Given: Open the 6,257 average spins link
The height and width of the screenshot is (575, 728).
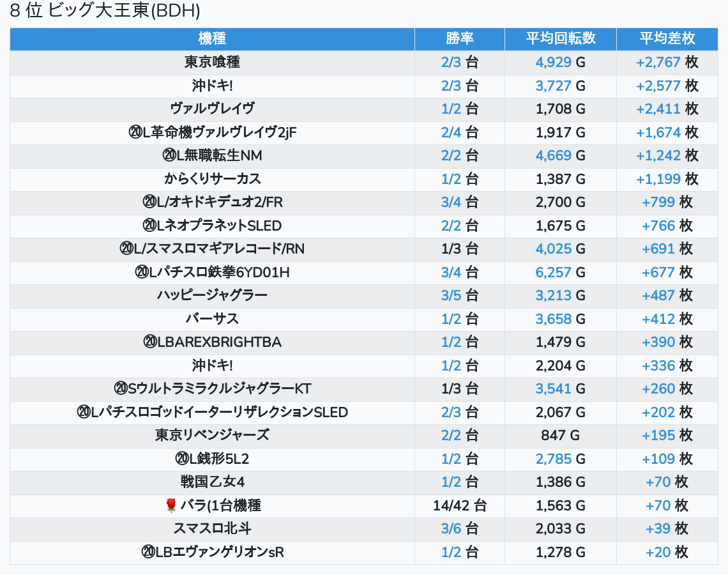Looking at the screenshot, I should tap(553, 273).
